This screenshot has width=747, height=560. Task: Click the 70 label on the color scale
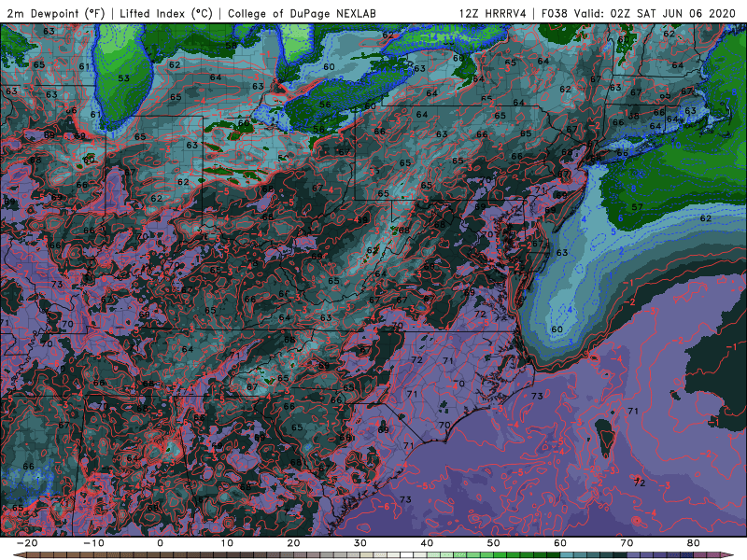click(x=627, y=543)
